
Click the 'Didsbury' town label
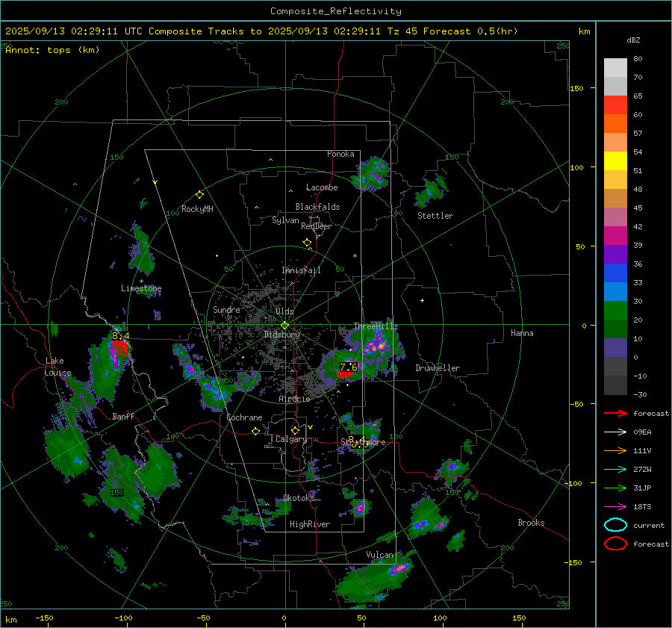coord(281,335)
